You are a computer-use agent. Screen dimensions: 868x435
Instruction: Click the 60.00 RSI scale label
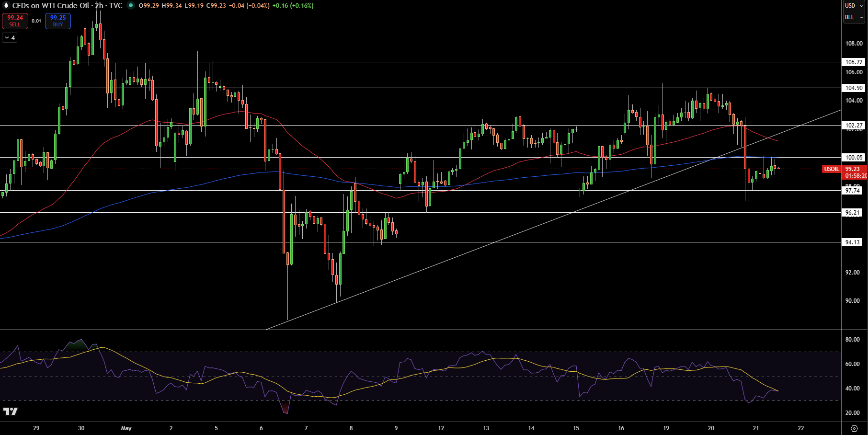click(x=852, y=364)
